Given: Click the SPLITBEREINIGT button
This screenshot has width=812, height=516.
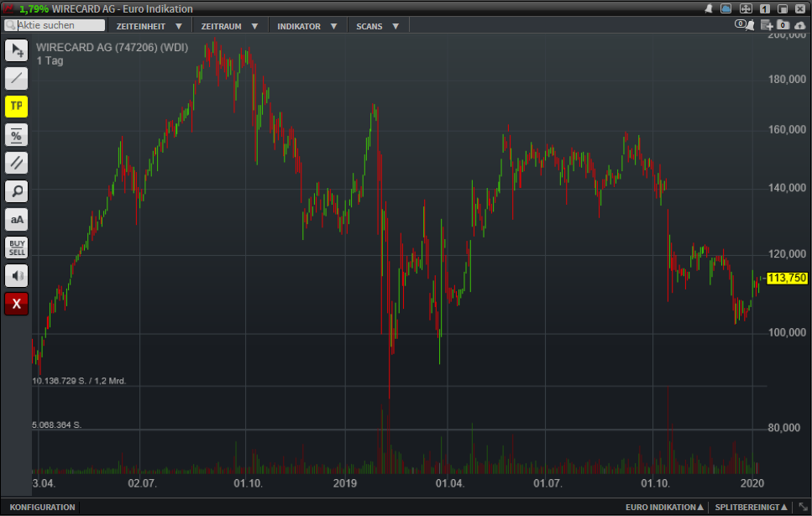Looking at the screenshot, I should (751, 508).
